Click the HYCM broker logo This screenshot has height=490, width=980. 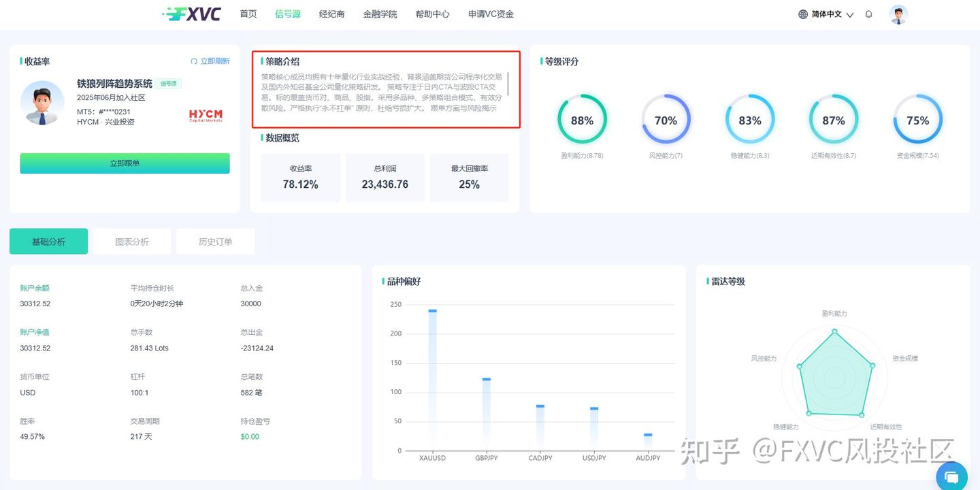(x=206, y=115)
